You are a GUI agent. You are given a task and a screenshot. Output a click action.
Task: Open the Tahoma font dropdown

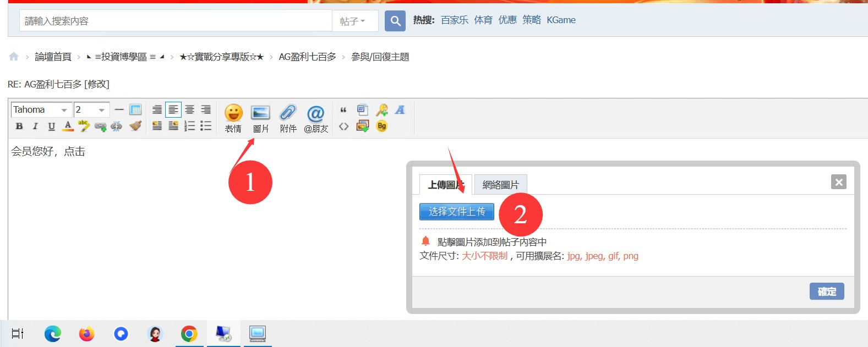(41, 110)
